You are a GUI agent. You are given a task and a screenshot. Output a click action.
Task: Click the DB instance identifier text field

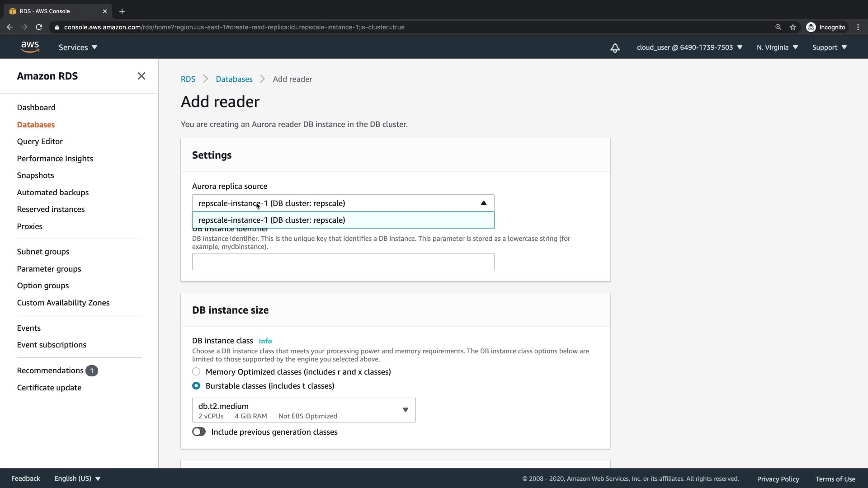point(343,262)
